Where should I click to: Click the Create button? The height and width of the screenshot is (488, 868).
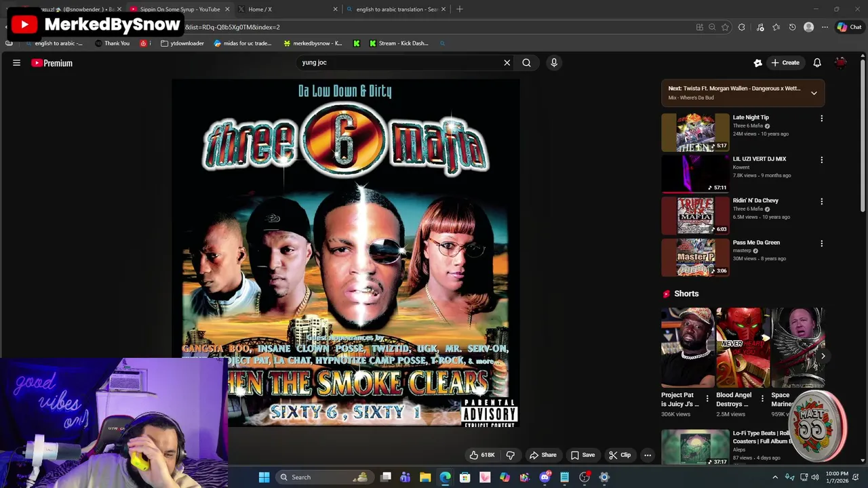(785, 62)
